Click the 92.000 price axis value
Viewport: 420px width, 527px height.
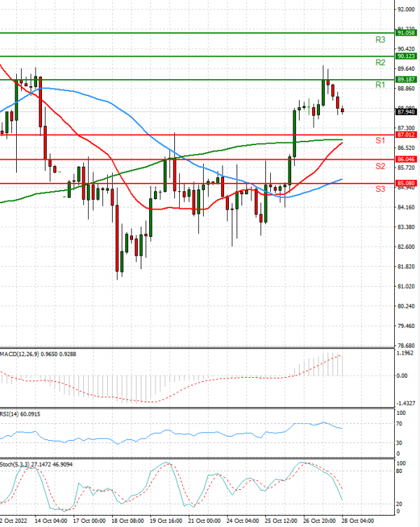coord(406,9)
